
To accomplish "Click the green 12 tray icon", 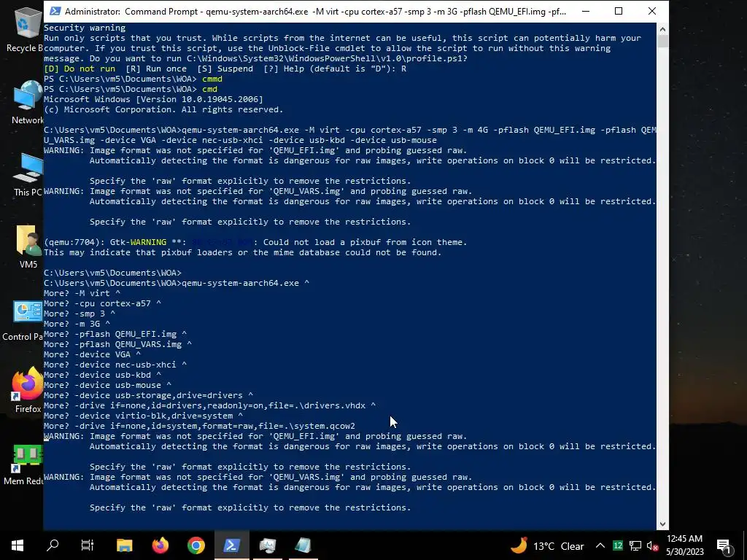I will pos(617,545).
